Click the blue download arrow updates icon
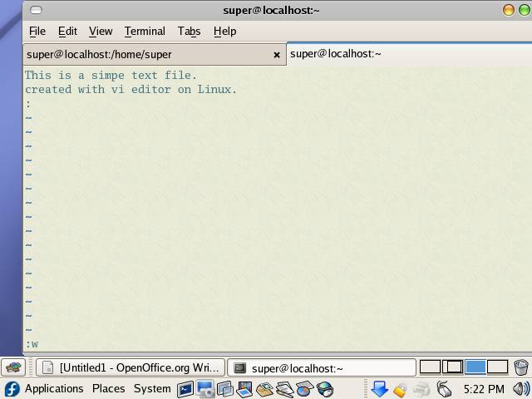 (379, 388)
